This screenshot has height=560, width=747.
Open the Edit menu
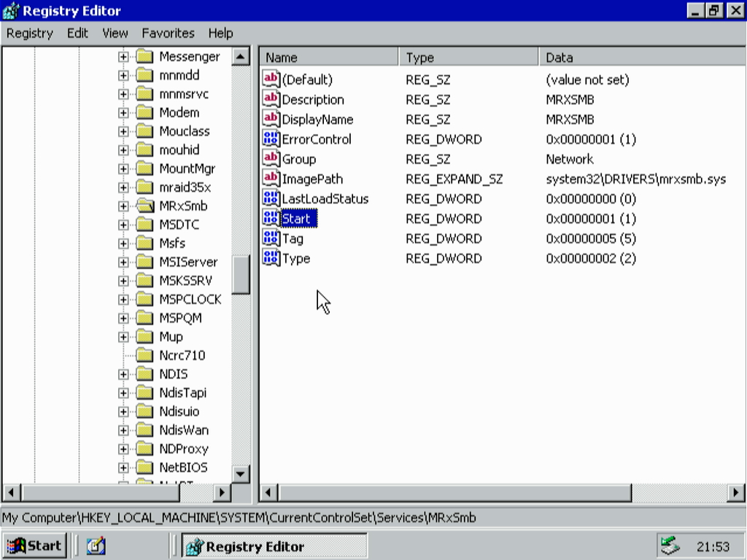click(77, 34)
